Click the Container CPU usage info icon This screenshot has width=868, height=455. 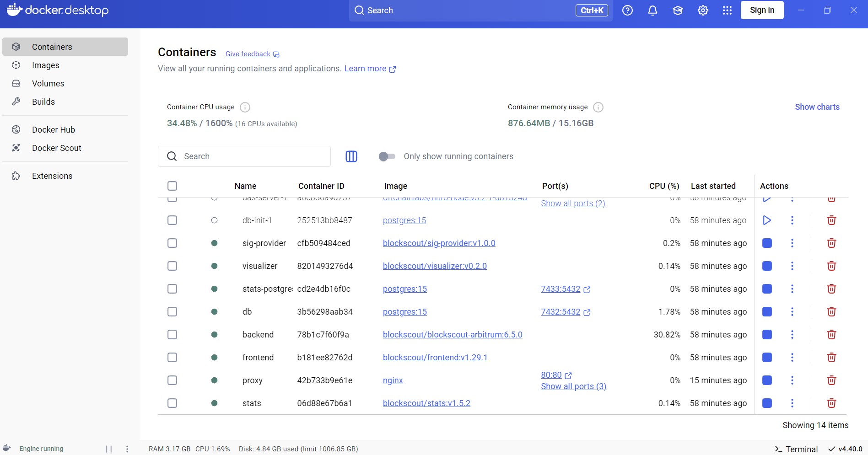pyautogui.click(x=245, y=107)
